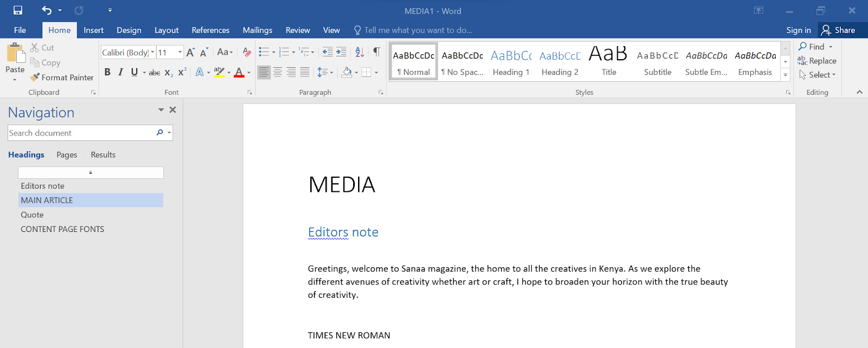Center the paragraph text

coord(277,72)
